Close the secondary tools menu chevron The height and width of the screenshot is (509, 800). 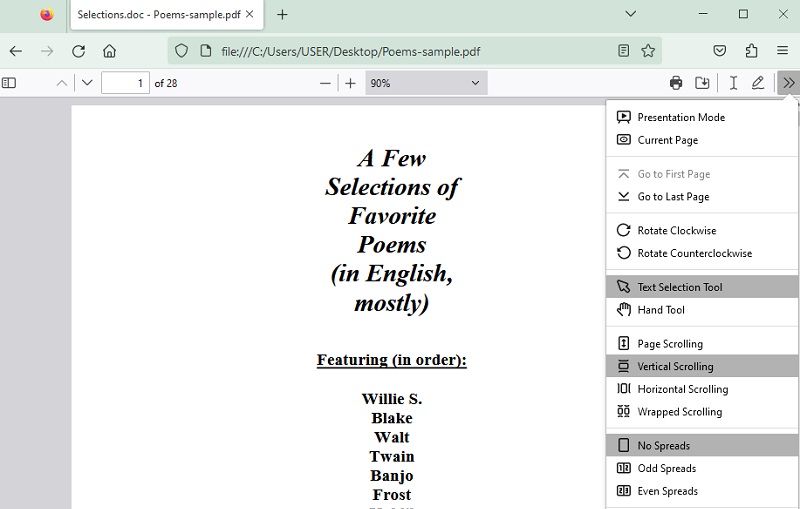click(x=788, y=83)
